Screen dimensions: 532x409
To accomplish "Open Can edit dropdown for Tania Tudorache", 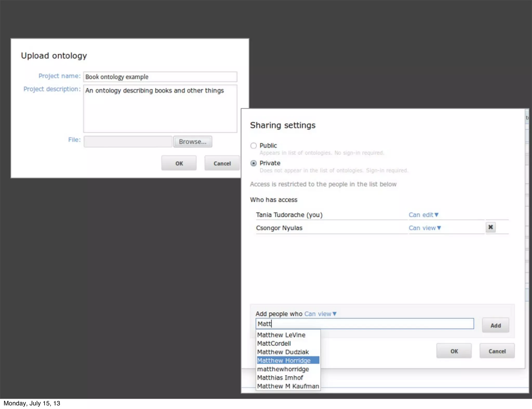I will coord(423,215).
